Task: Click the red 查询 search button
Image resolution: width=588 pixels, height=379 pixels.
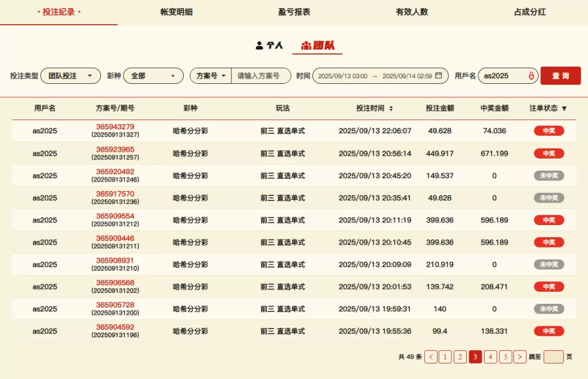Action: pyautogui.click(x=560, y=76)
